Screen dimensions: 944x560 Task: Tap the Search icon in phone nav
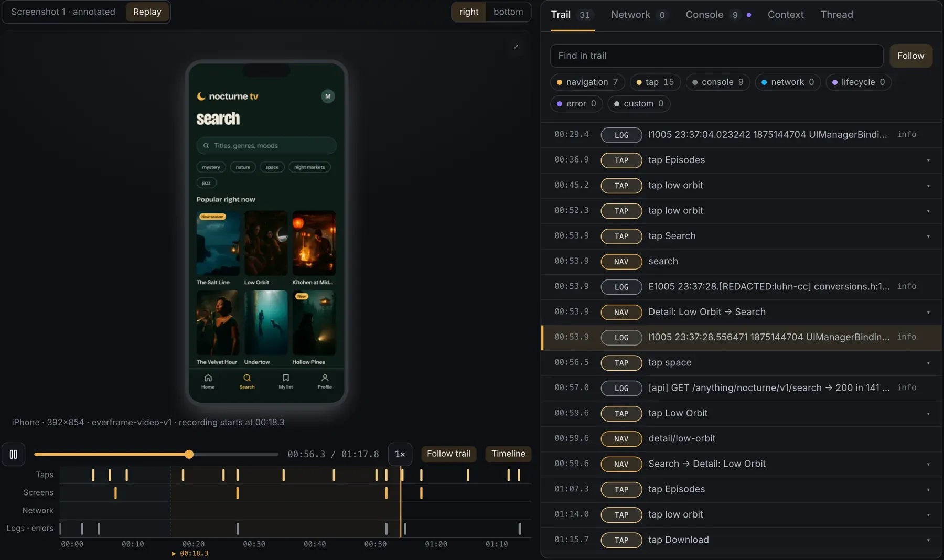point(247,378)
